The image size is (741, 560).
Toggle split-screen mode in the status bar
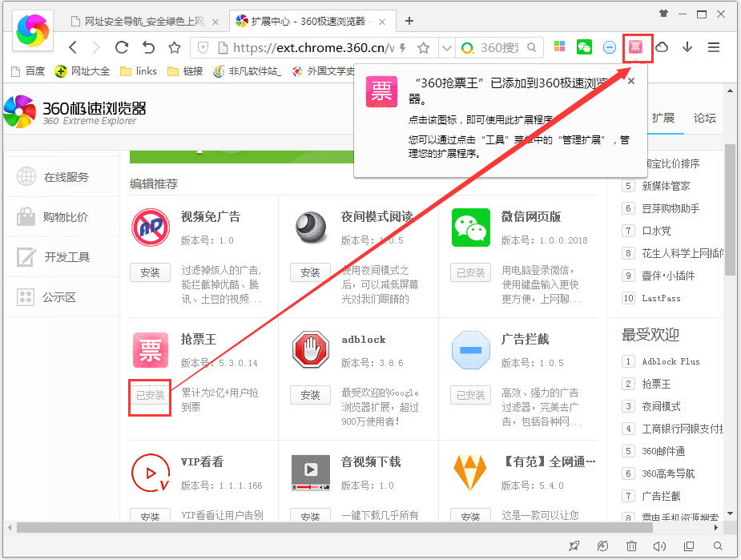pyautogui.click(x=688, y=546)
